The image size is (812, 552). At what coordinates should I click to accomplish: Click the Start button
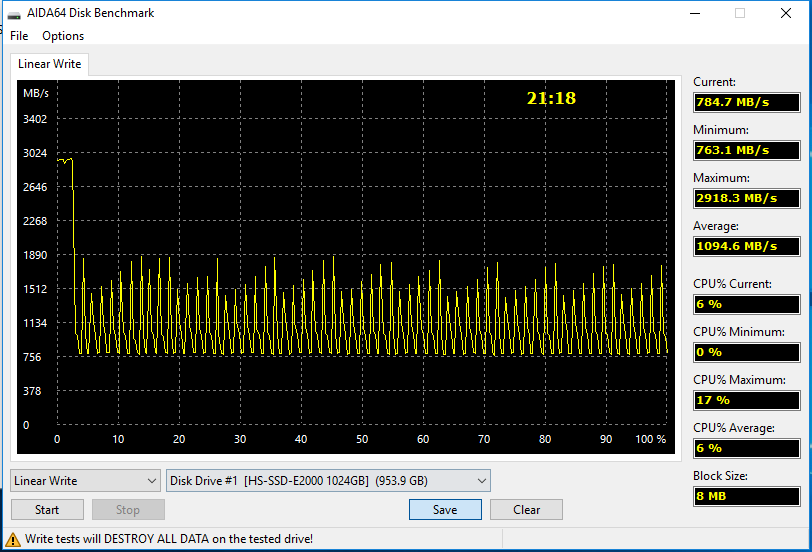[47, 510]
